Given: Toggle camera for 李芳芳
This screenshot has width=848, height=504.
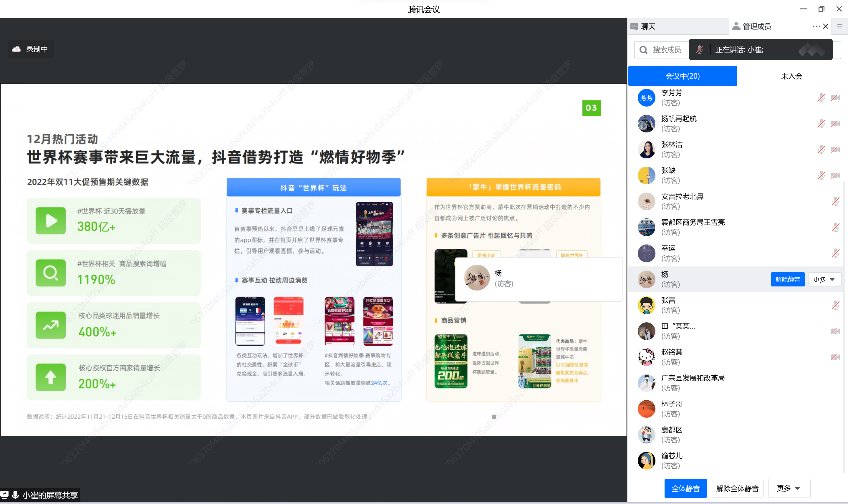Looking at the screenshot, I should (835, 98).
